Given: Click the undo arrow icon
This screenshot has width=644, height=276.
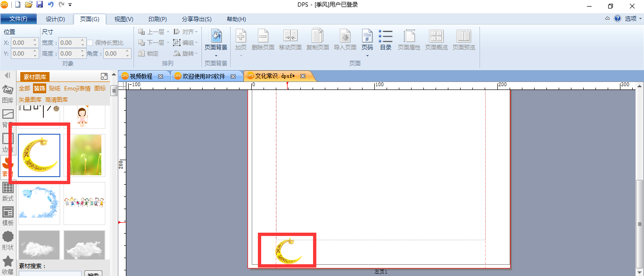Looking at the screenshot, I should [50, 5].
